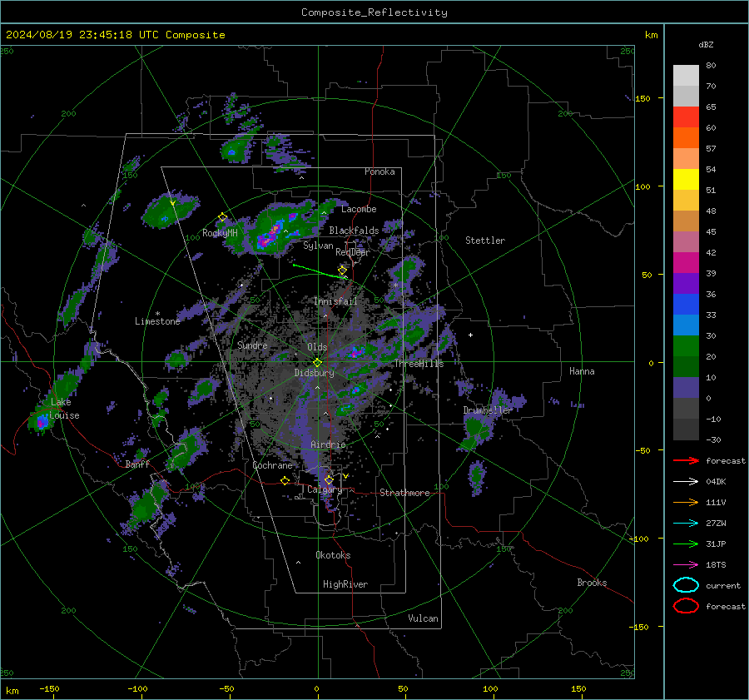Click the Composite_Reflectivity title
The image size is (749, 700).
coord(374,12)
